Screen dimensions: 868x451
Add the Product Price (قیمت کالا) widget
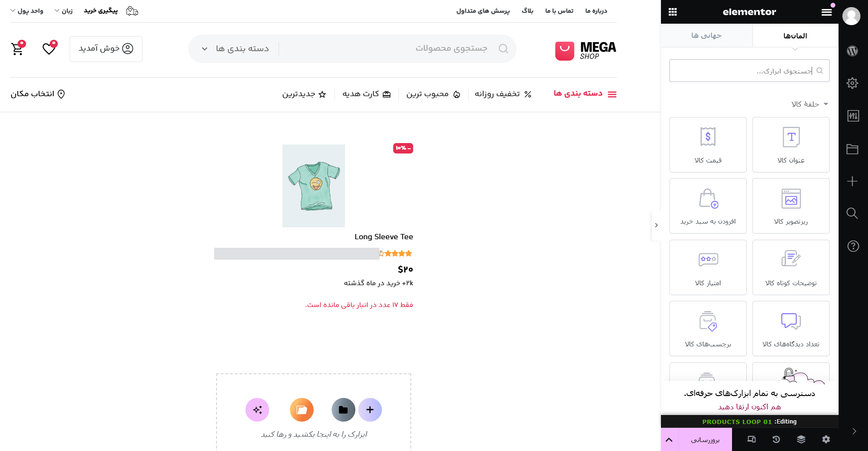[x=708, y=144]
